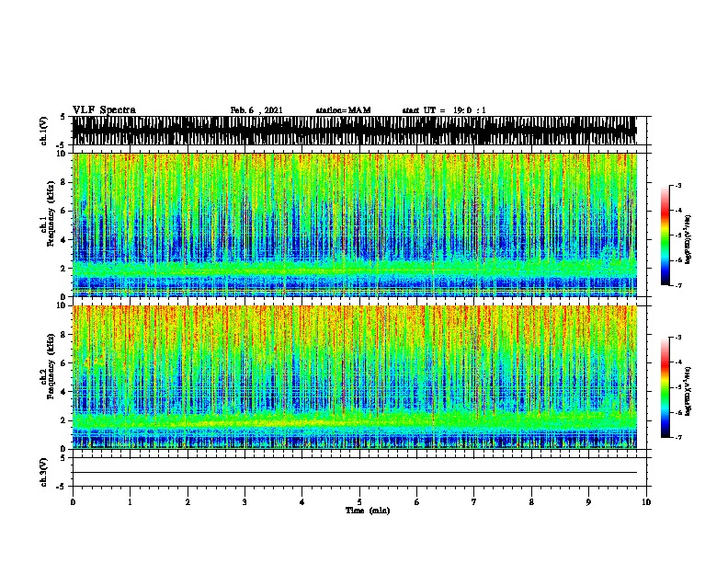Image resolution: width=728 pixels, height=563 pixels.
Task: Click the "6" kHz tick of ch.2 spectrogram
Action: pyautogui.click(x=63, y=363)
